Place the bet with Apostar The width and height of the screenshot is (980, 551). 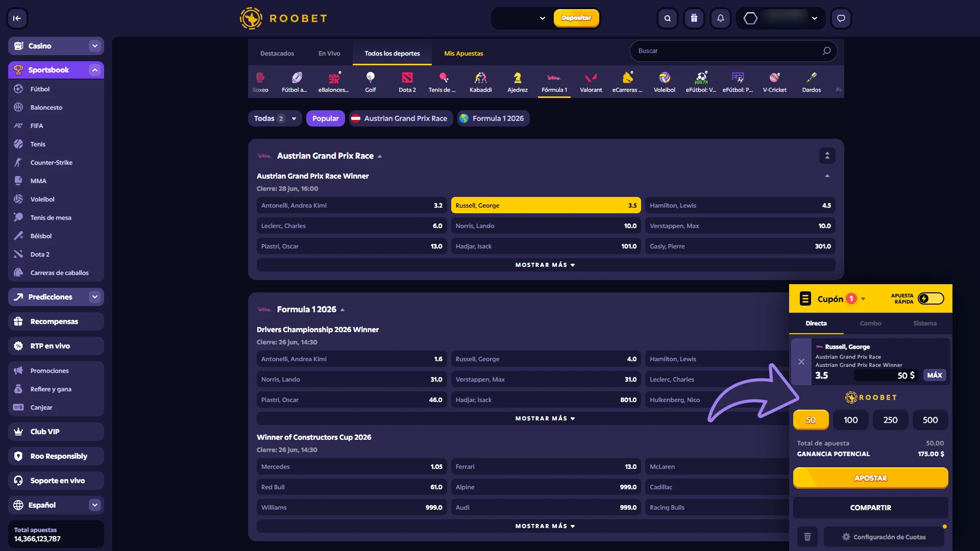point(871,478)
